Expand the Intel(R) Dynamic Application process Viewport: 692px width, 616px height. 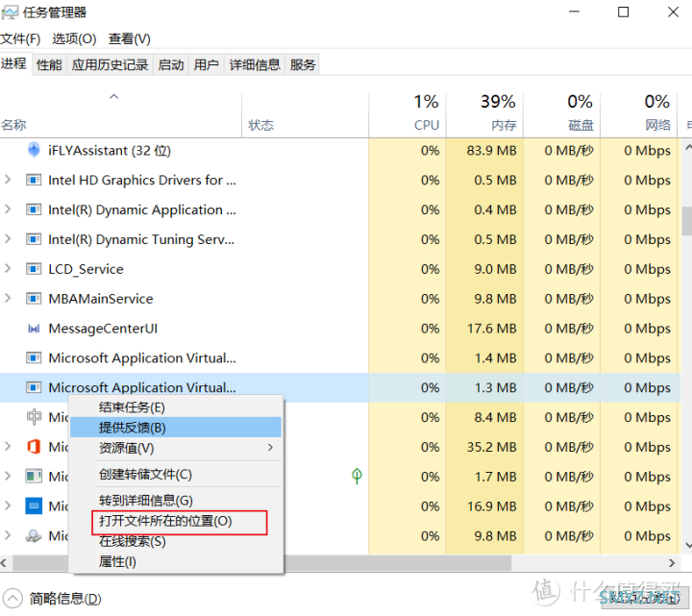8,209
